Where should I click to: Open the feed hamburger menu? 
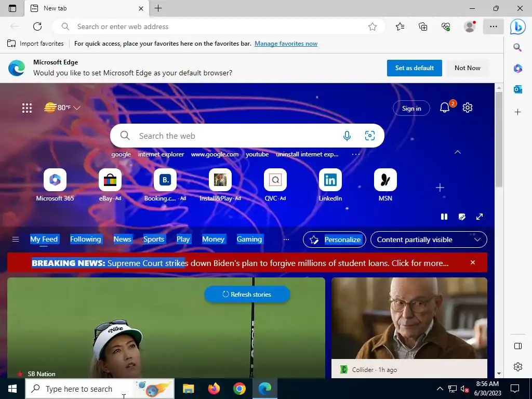tap(16, 240)
